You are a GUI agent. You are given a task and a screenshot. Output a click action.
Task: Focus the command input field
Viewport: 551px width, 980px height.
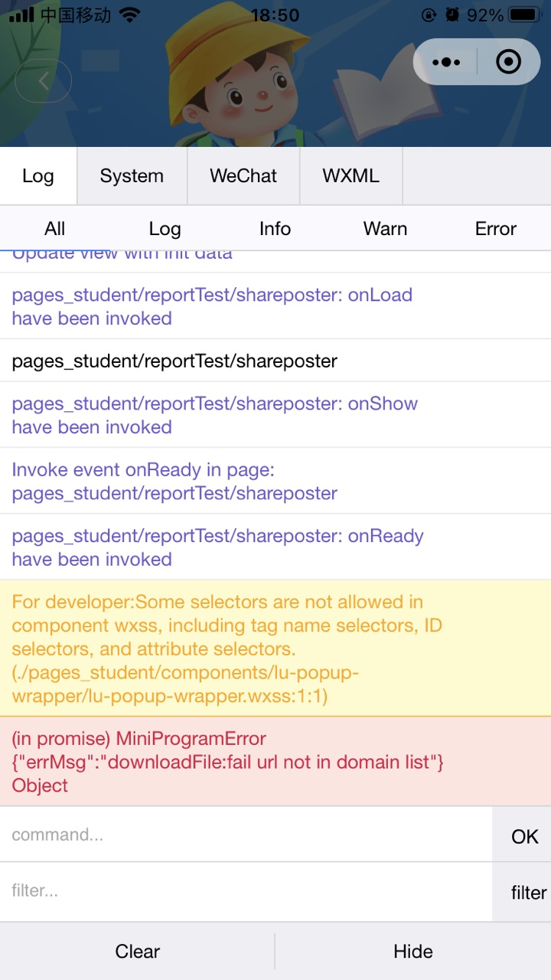(246, 835)
